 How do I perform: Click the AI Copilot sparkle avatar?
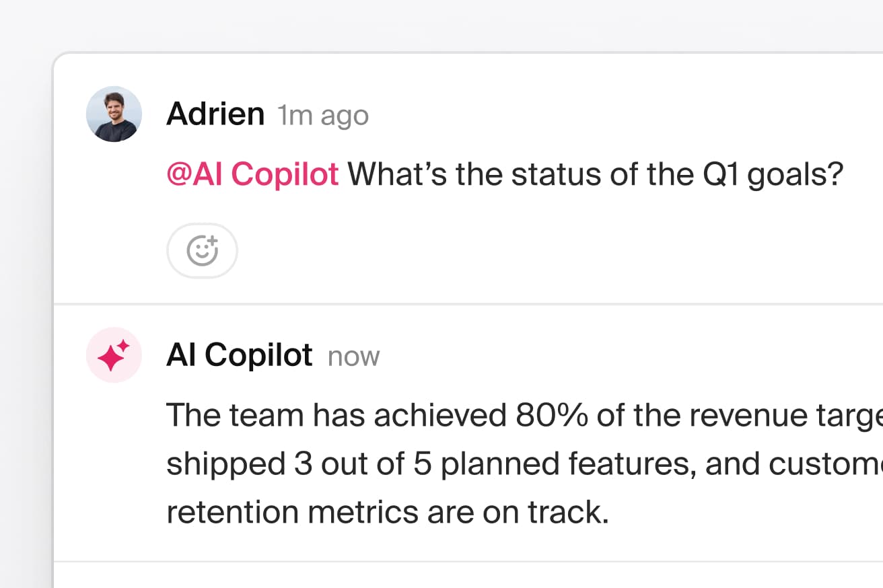[x=114, y=355]
